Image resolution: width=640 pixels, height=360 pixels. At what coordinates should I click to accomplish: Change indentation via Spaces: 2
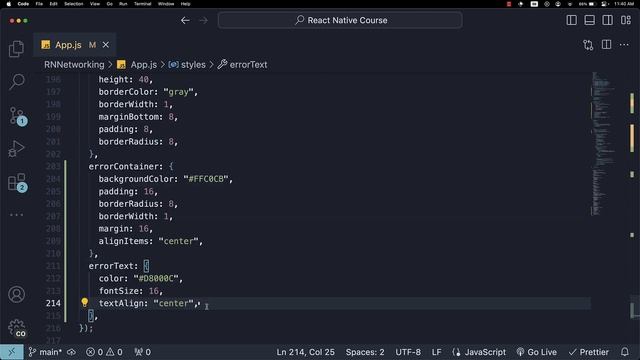pyautogui.click(x=365, y=352)
